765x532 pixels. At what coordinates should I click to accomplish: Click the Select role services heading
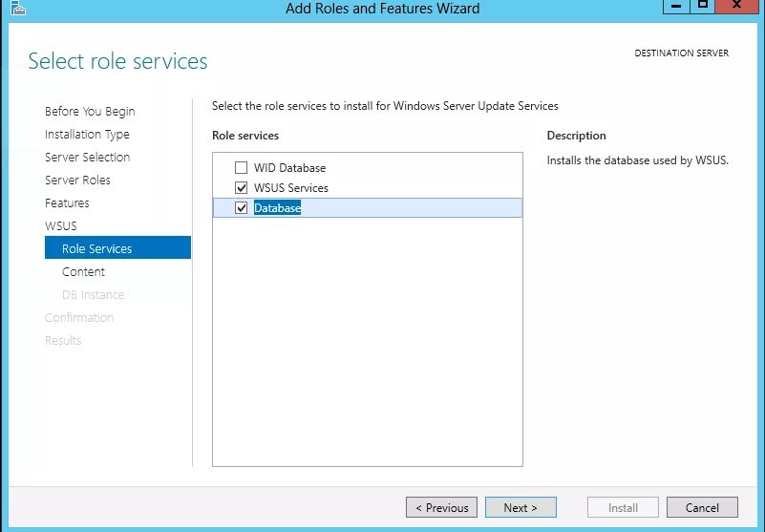click(x=117, y=61)
